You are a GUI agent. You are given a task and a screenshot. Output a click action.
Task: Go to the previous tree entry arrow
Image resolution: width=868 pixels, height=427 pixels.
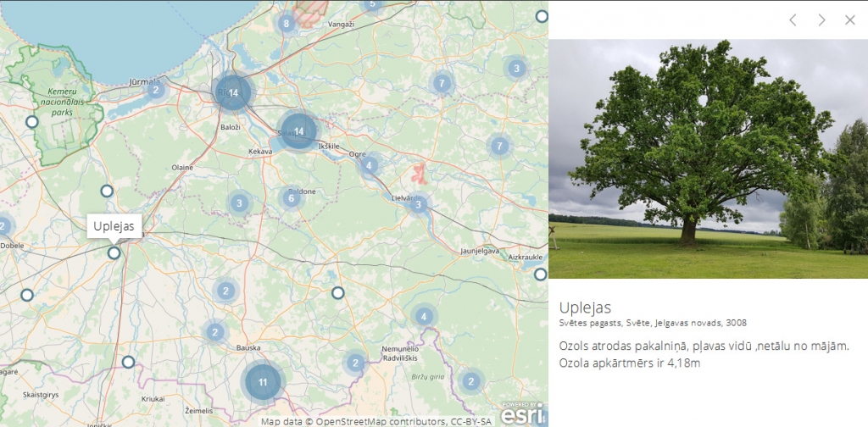pos(793,20)
